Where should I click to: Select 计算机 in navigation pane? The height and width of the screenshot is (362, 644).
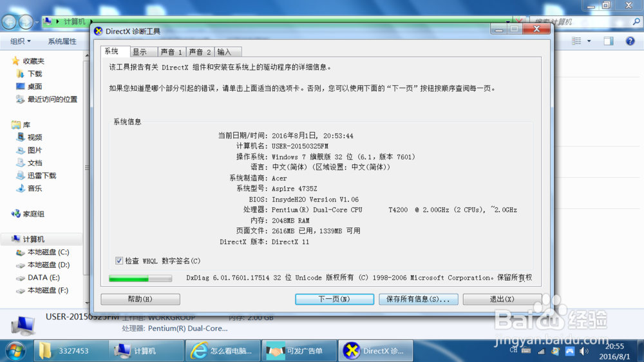click(33, 239)
